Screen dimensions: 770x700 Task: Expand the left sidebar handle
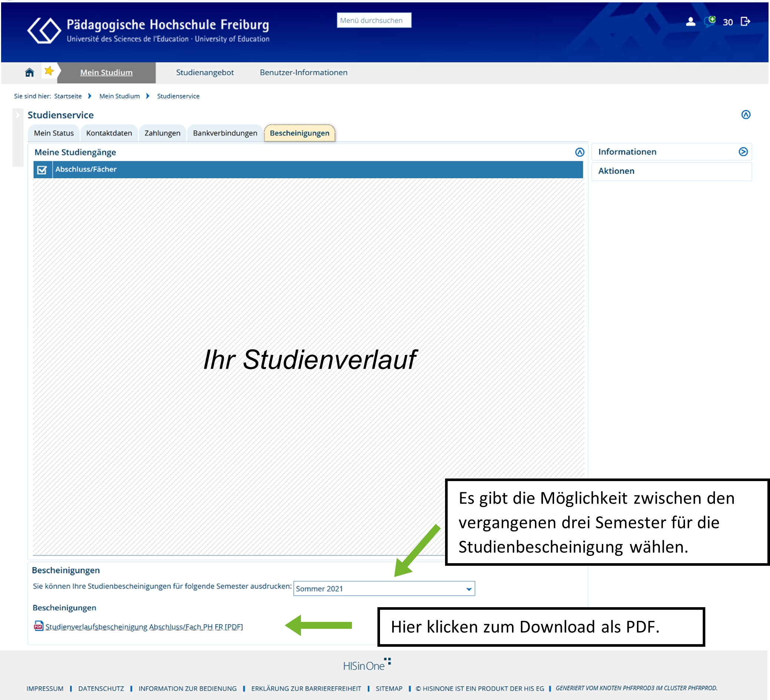point(18,138)
